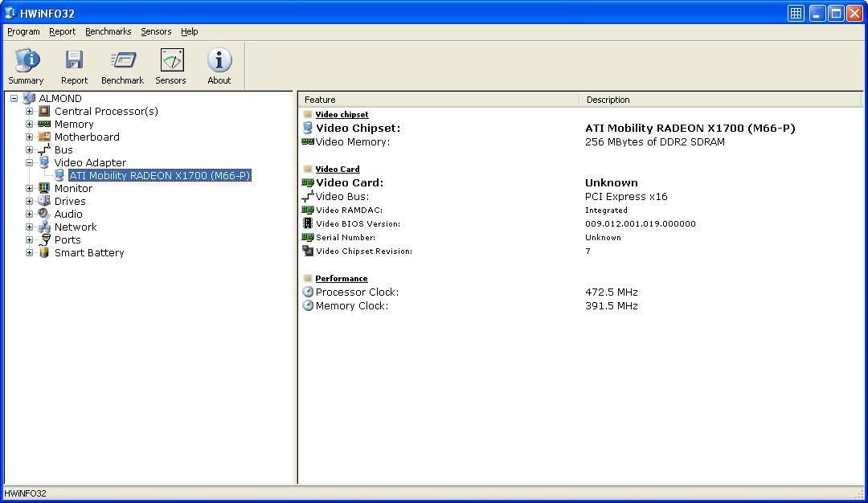Expand the Smart Battery node
This screenshot has height=503, width=868.
pyautogui.click(x=30, y=253)
